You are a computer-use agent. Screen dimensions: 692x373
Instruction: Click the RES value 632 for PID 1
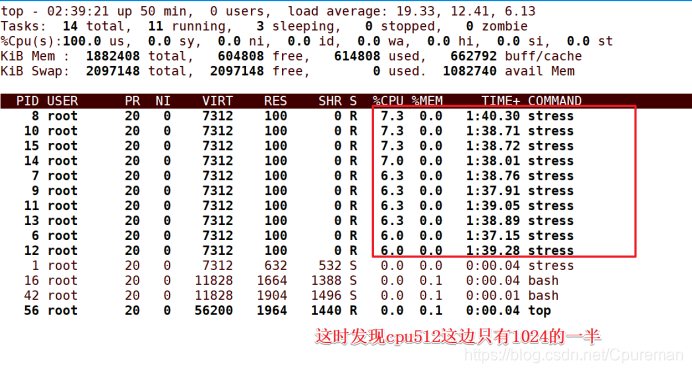click(275, 266)
